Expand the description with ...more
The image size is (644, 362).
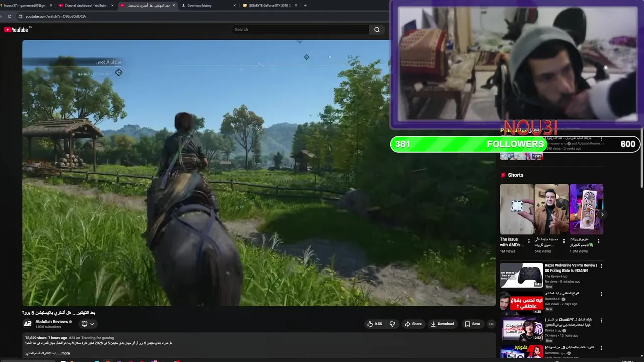(x=64, y=353)
